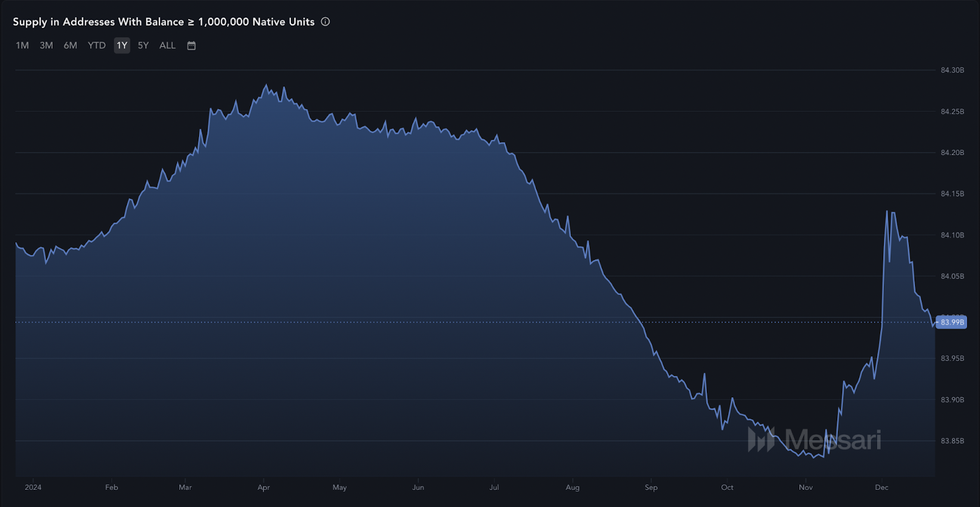The height and width of the screenshot is (507, 980).
Task: Click the 83.85B y-axis label
Action: click(x=952, y=441)
